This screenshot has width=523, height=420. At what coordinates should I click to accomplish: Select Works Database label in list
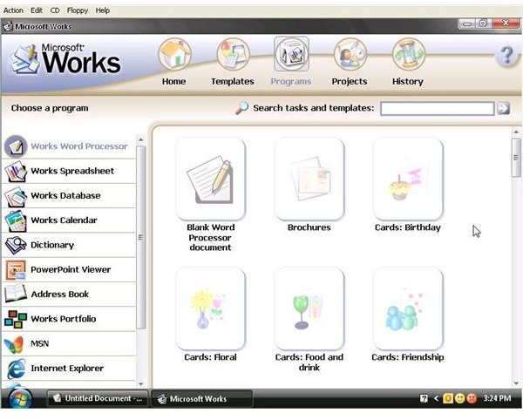(65, 196)
